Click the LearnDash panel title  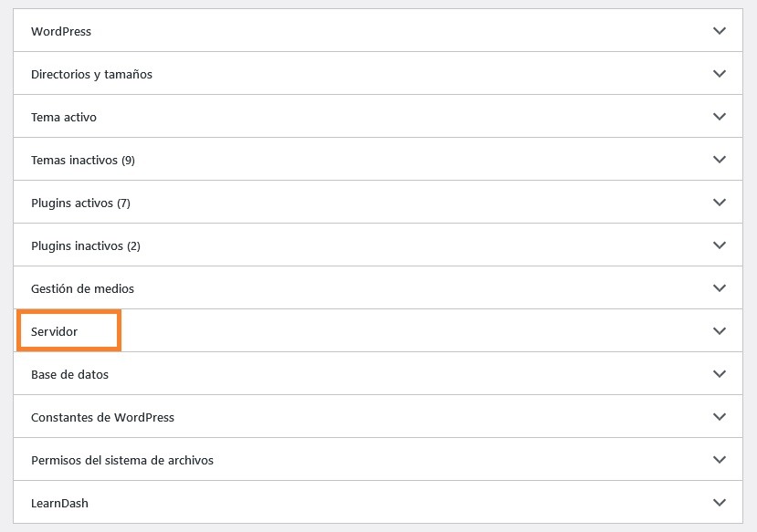[x=59, y=503]
